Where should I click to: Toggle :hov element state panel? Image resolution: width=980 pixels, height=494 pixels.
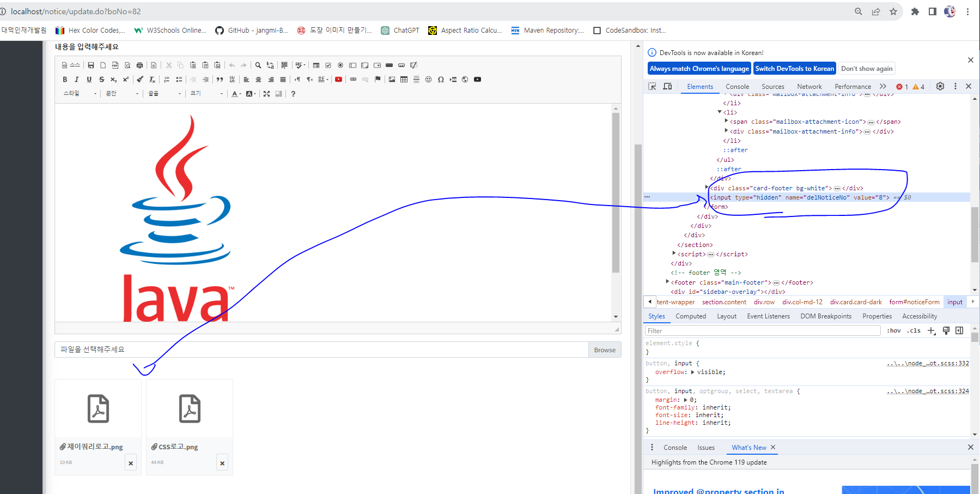[894, 331]
